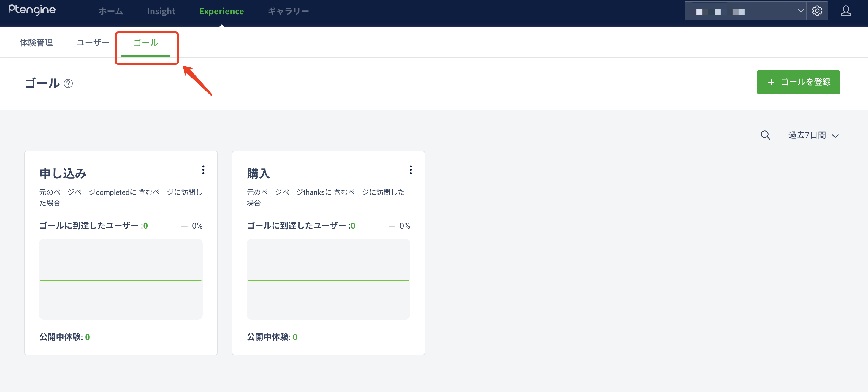
Task: Open the user account profile icon
Action: (x=845, y=11)
